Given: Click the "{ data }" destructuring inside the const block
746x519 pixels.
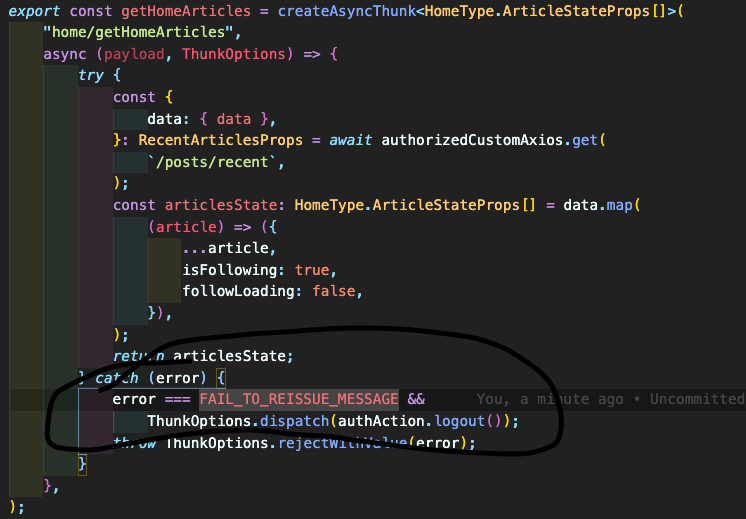Looking at the screenshot, I should (x=234, y=118).
